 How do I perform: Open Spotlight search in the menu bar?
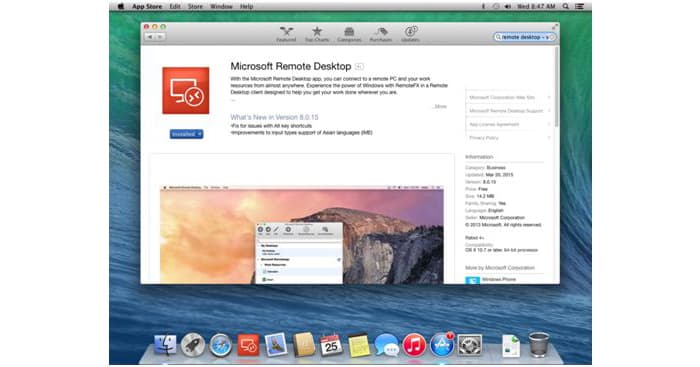point(566,6)
